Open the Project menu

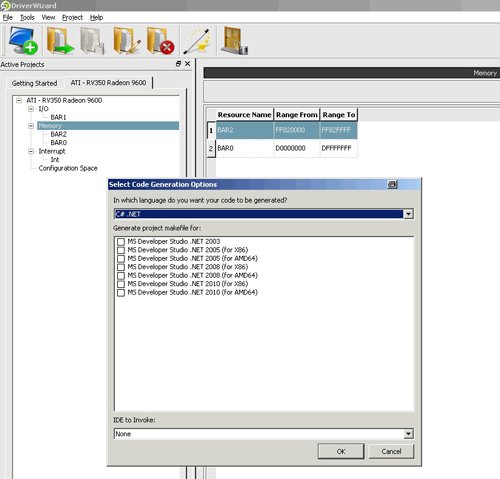72,17
